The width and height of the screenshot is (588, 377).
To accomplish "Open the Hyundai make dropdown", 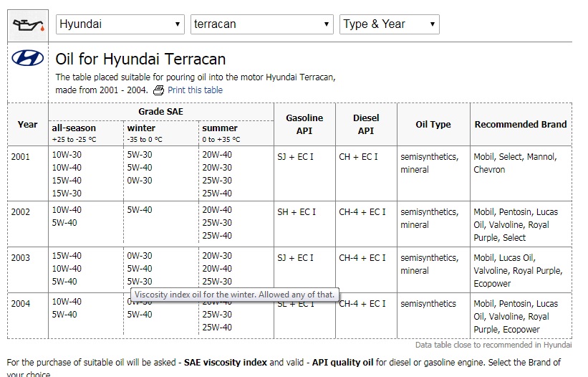I will [x=120, y=24].
